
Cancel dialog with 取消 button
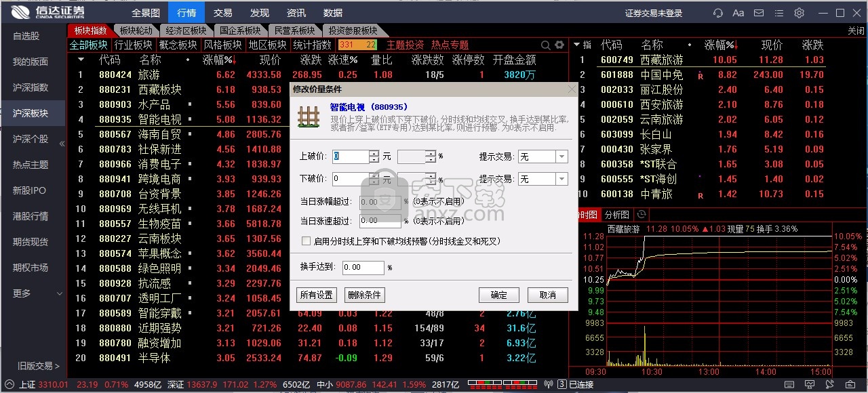click(547, 295)
